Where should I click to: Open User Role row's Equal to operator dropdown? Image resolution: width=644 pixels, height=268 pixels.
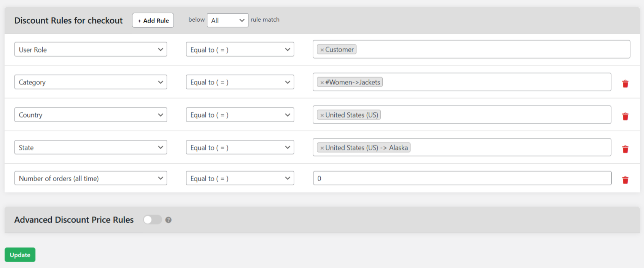coord(240,49)
